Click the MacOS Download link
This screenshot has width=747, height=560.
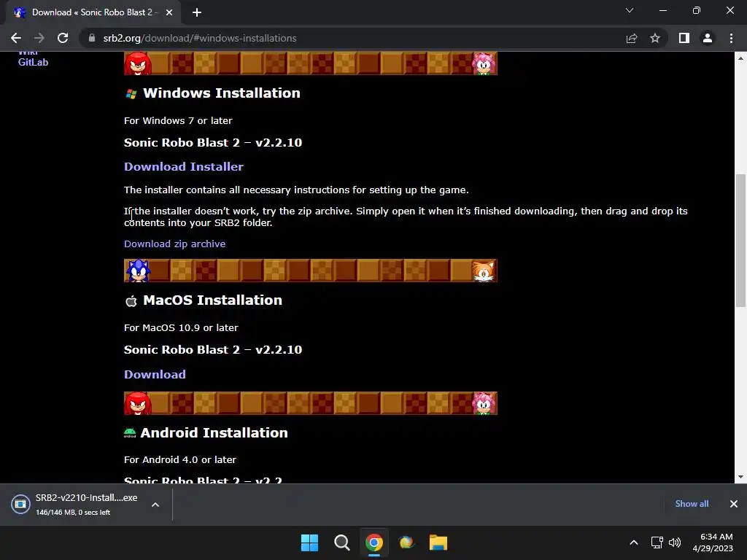click(x=155, y=374)
